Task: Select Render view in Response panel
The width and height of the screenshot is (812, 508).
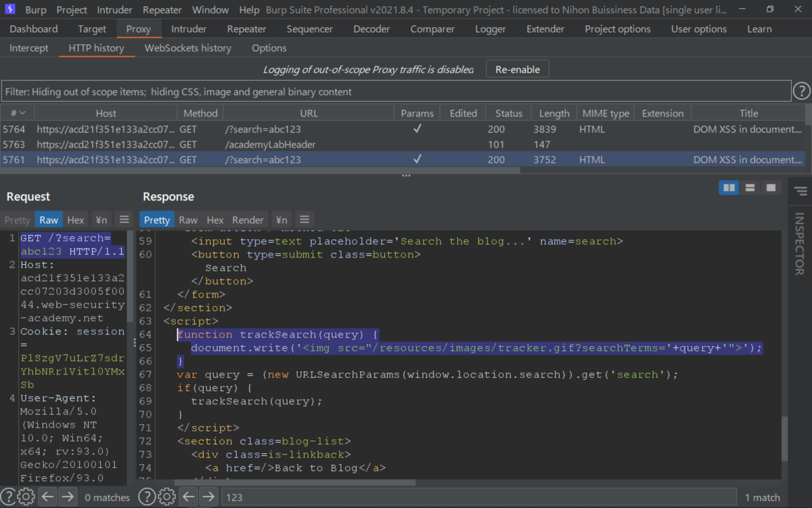Action: click(248, 219)
